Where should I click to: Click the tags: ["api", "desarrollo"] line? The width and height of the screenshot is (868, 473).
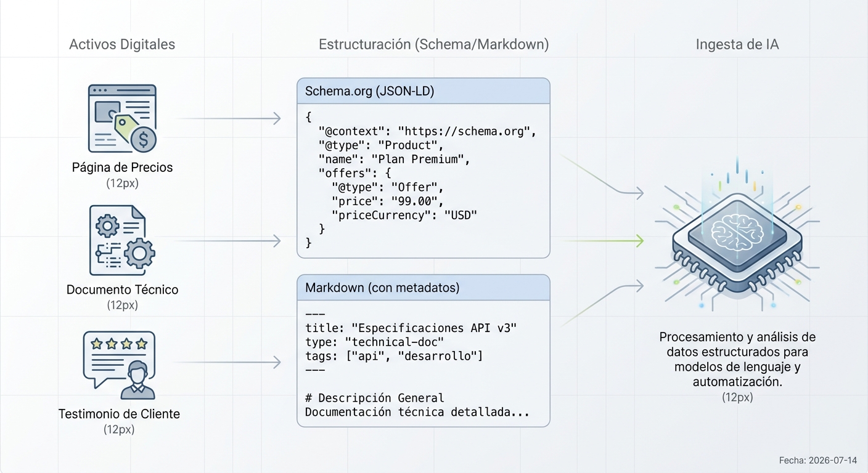point(394,356)
